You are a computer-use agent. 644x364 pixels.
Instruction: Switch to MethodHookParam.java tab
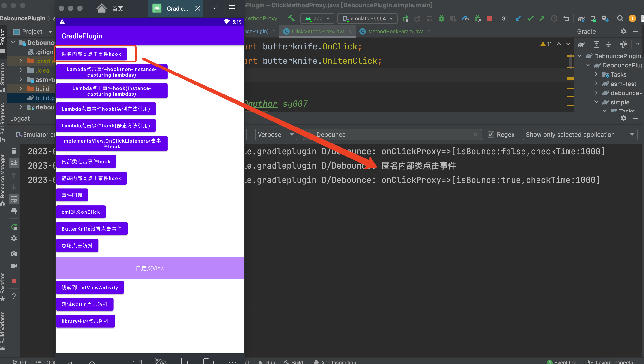click(x=396, y=32)
